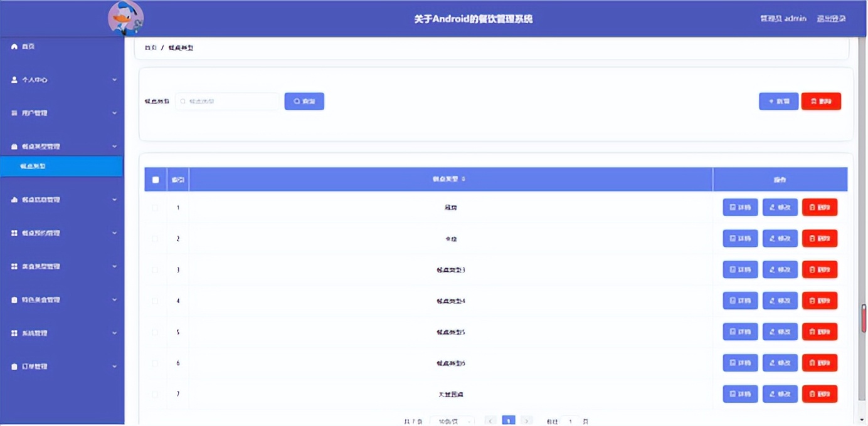
Task: Collapse the 餐点类型管理 menu section
Action: (114, 146)
